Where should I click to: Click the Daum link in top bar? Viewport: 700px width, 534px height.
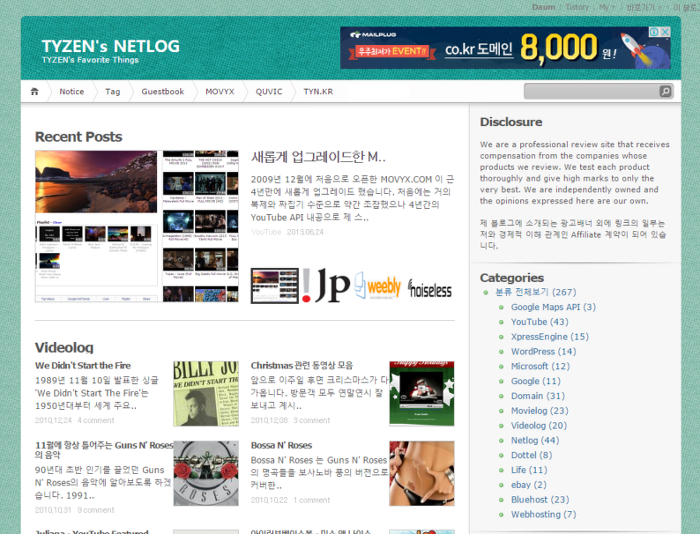543,7
